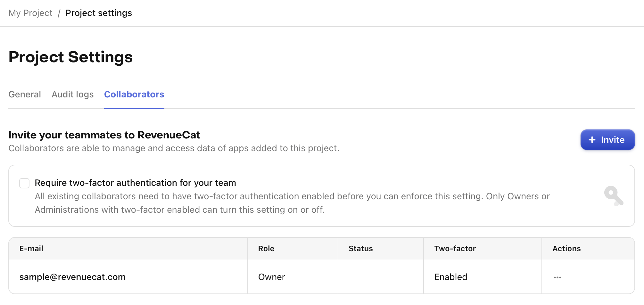This screenshot has width=644, height=305.
Task: Click the Project Settings page heading
Action: pyautogui.click(x=70, y=57)
